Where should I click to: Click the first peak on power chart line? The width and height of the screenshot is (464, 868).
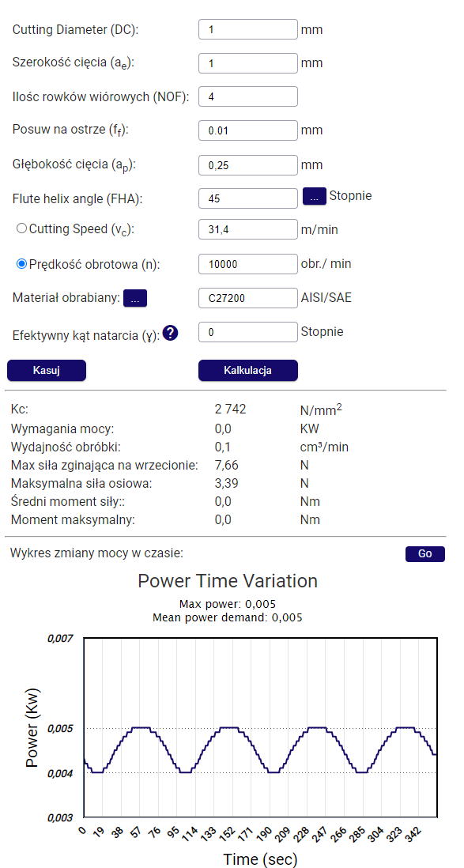(141, 727)
